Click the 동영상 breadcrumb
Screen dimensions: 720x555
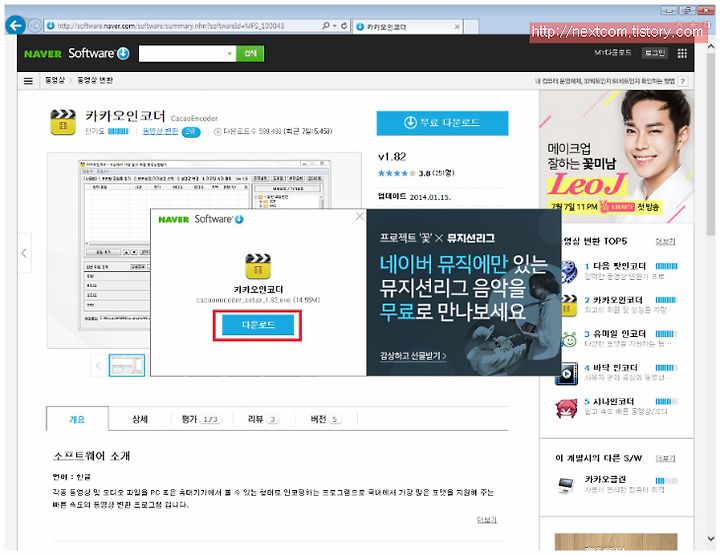pyautogui.click(x=55, y=80)
